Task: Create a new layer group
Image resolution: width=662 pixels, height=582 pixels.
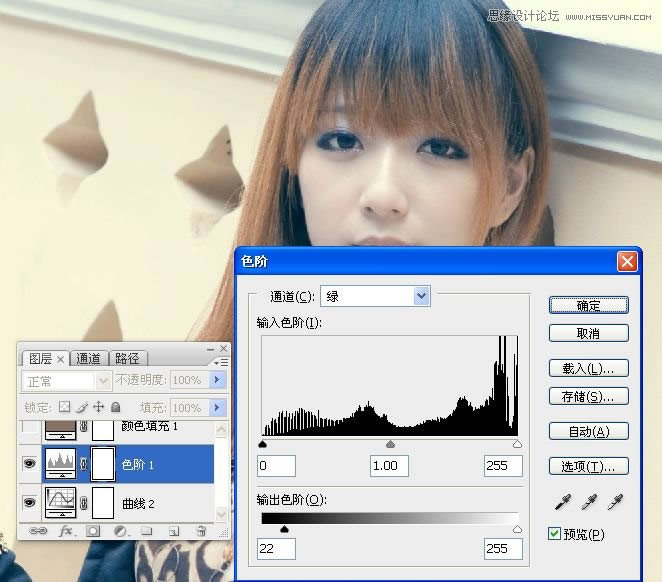Action: click(146, 530)
